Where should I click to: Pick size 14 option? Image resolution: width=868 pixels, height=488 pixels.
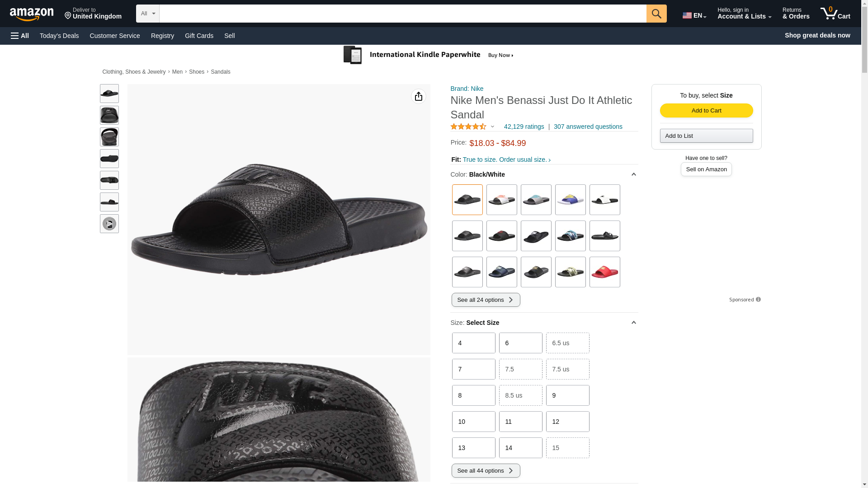(520, 448)
